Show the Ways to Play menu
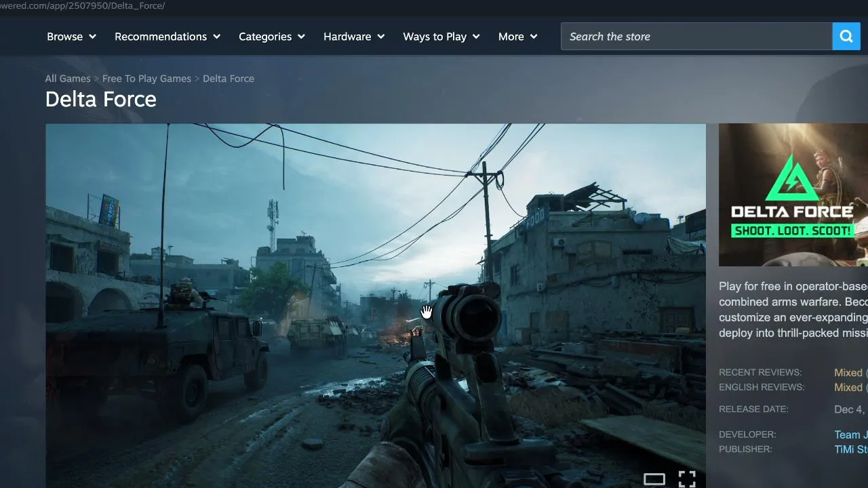The height and width of the screenshot is (488, 868). [x=441, y=37]
